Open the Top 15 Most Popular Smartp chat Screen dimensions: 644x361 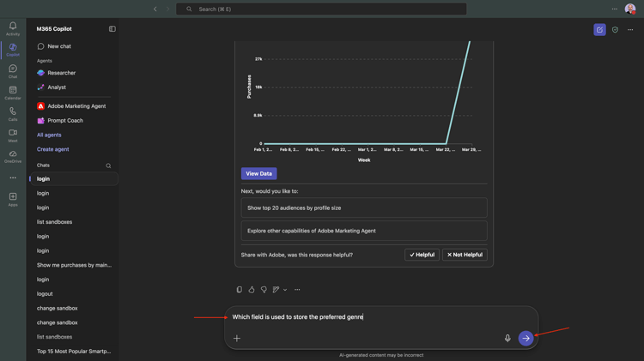tap(74, 352)
